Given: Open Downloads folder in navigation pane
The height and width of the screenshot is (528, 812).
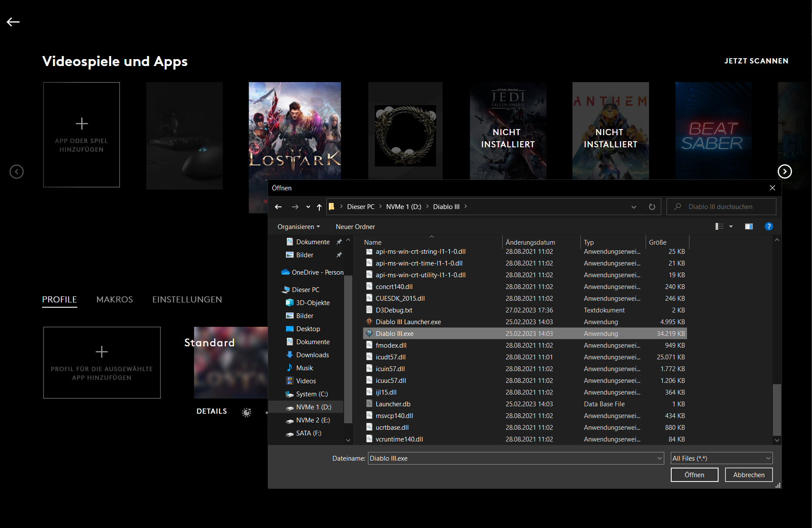Looking at the screenshot, I should pos(312,355).
